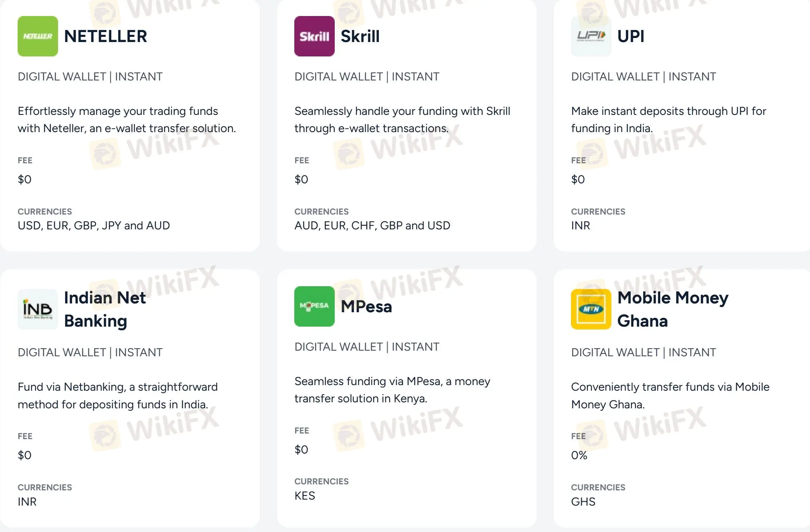Click the Skrill e-wallet transactions description
The width and height of the screenshot is (810, 532).
(x=402, y=120)
